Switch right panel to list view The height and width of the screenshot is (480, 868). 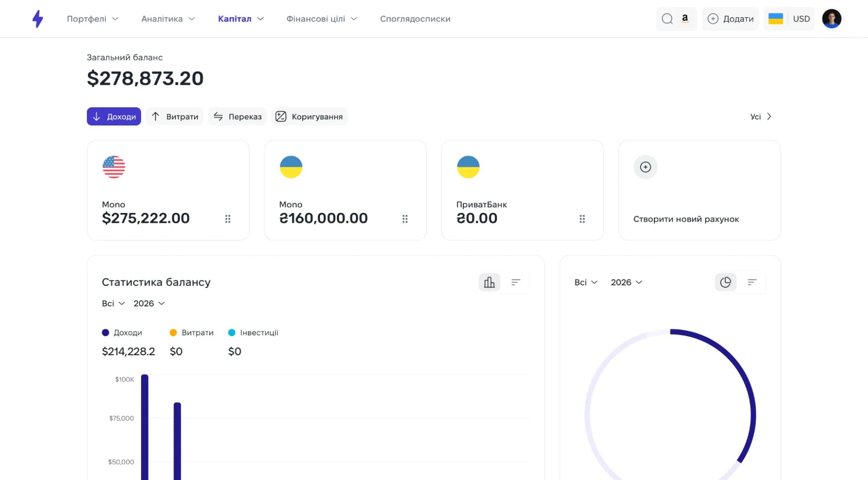752,282
